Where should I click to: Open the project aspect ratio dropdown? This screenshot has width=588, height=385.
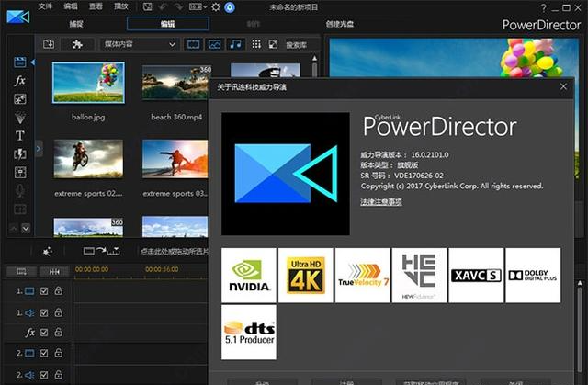[x=198, y=6]
